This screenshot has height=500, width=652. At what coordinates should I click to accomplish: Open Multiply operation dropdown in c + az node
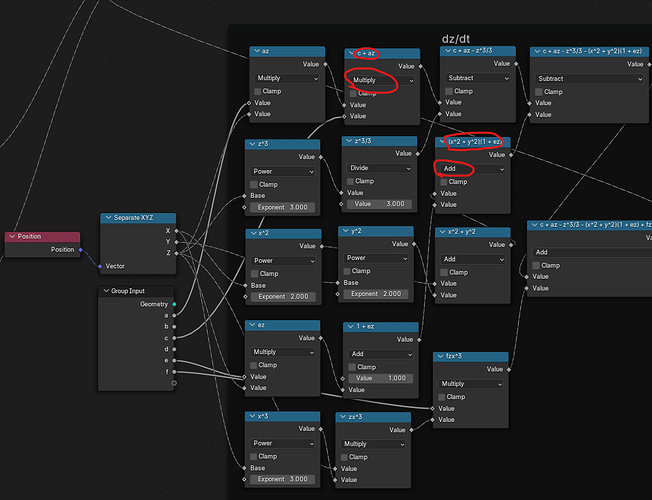pos(382,80)
